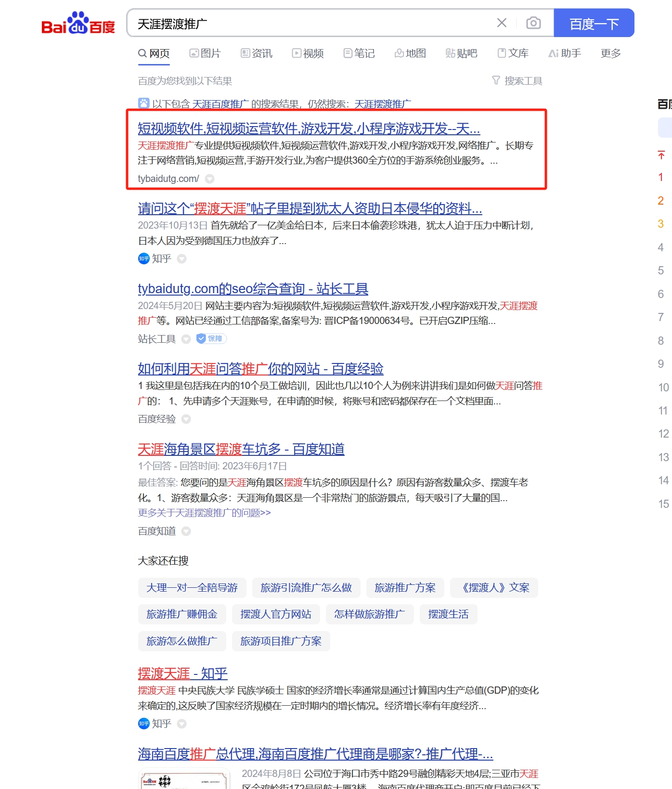
Task: Click Zhihu icon under 犹太人 result
Action: pyautogui.click(x=144, y=259)
